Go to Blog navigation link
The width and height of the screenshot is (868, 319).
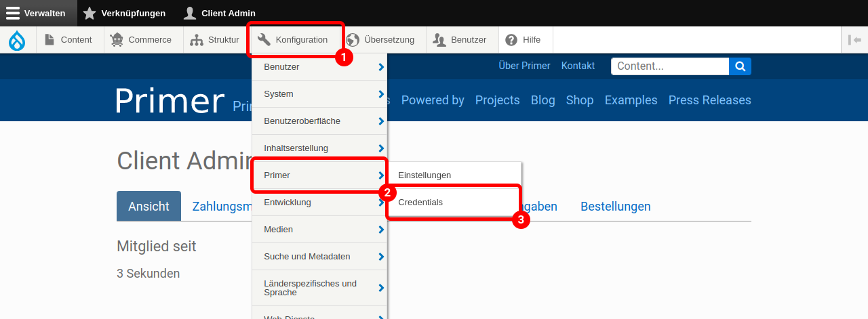(x=543, y=100)
